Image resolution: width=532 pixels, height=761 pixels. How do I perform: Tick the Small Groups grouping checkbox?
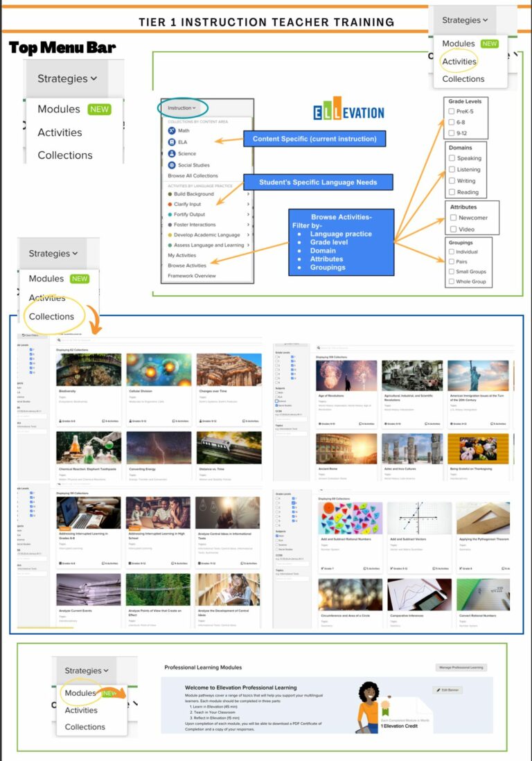(x=452, y=272)
